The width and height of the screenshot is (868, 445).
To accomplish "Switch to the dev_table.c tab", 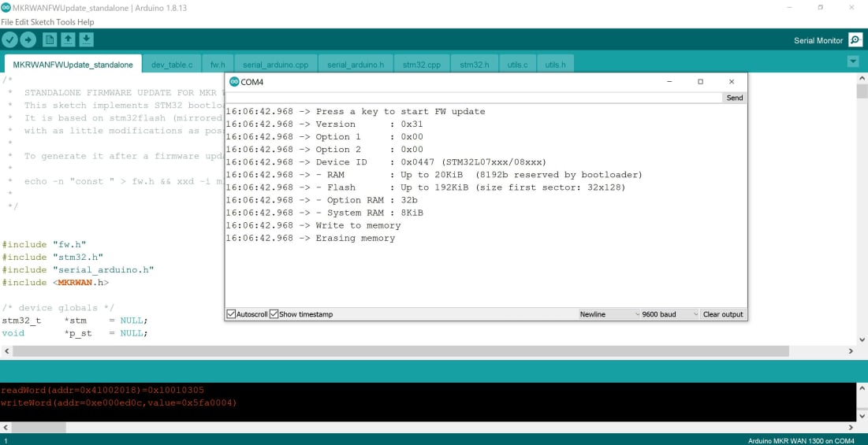I will 172,65.
